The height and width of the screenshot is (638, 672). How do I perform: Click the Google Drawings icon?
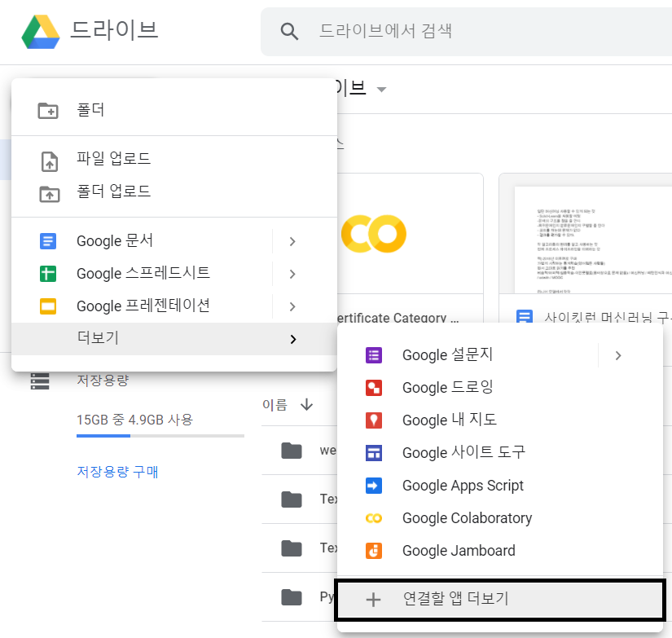(374, 388)
